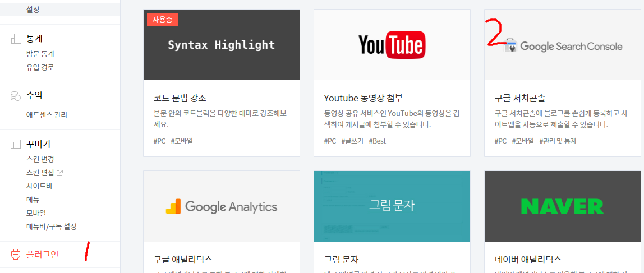Open 사이드바 menu item
The image size is (644, 273).
[39, 186]
